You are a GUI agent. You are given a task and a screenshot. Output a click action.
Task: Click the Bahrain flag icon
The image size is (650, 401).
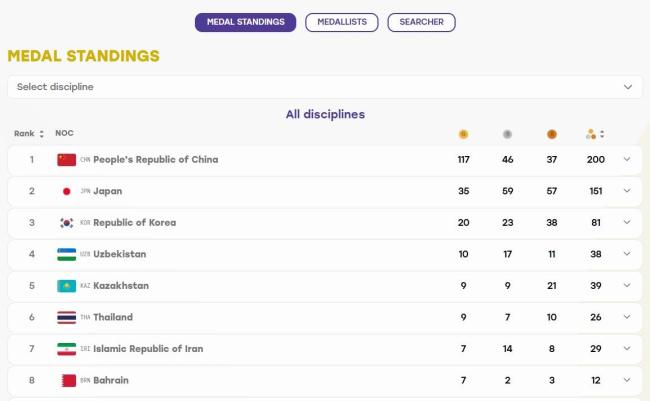(x=66, y=380)
